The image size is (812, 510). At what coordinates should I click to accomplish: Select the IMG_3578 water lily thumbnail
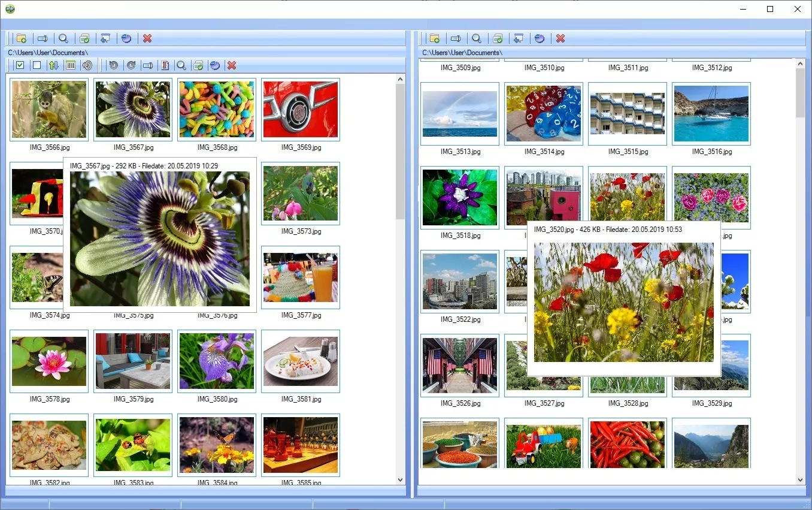49,361
